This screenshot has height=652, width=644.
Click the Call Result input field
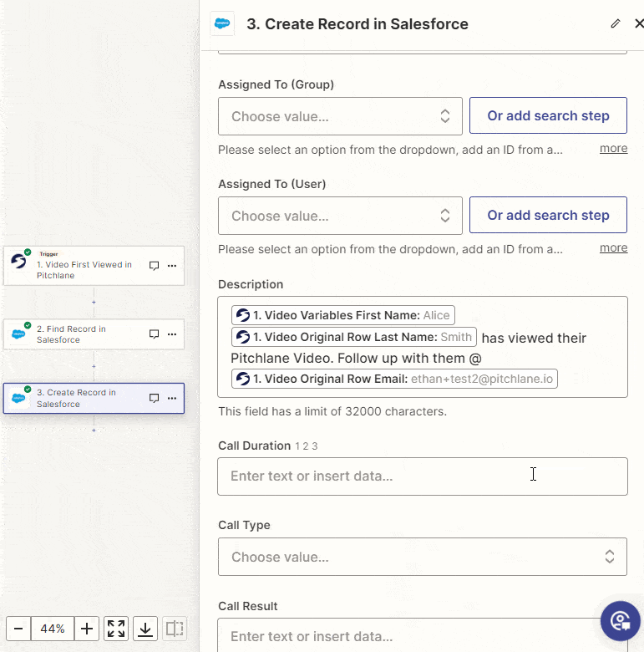423,635
